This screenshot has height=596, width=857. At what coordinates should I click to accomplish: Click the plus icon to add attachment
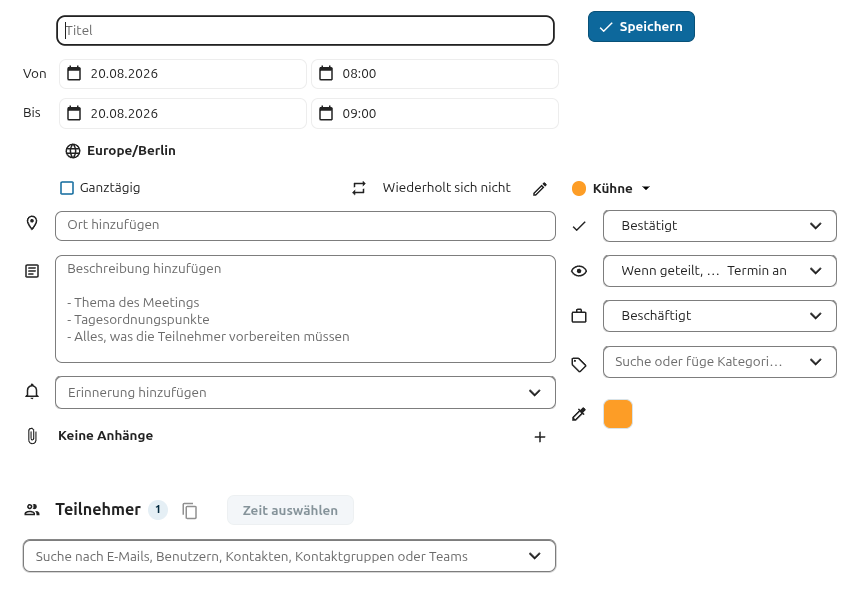[x=539, y=437]
